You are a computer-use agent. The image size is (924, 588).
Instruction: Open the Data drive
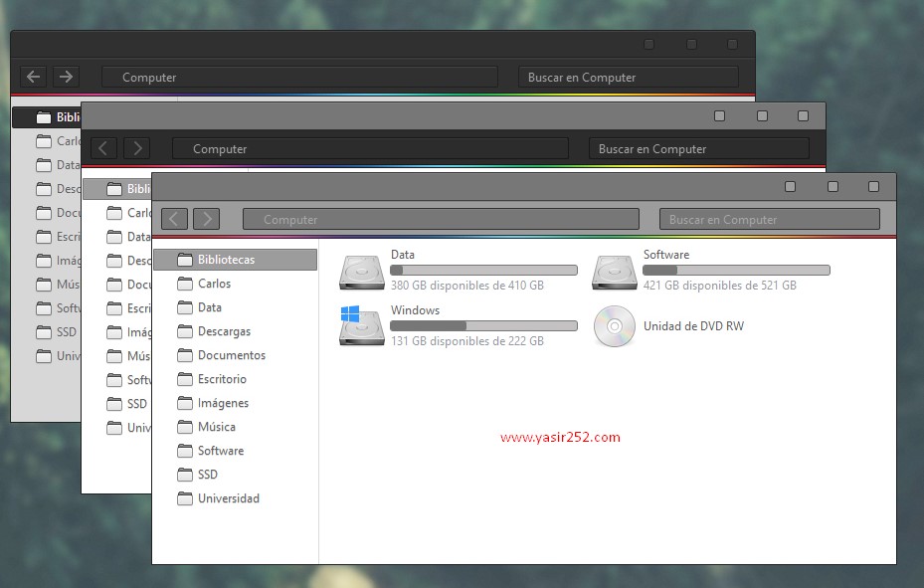(x=403, y=255)
